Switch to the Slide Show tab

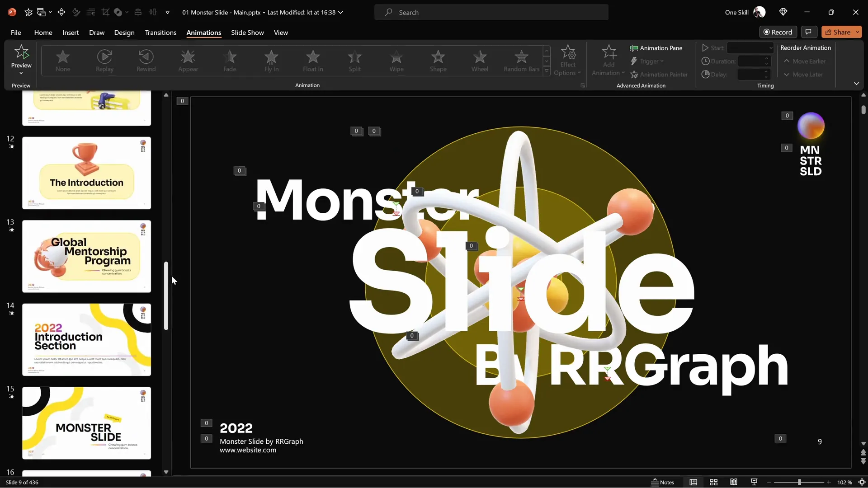coord(247,33)
